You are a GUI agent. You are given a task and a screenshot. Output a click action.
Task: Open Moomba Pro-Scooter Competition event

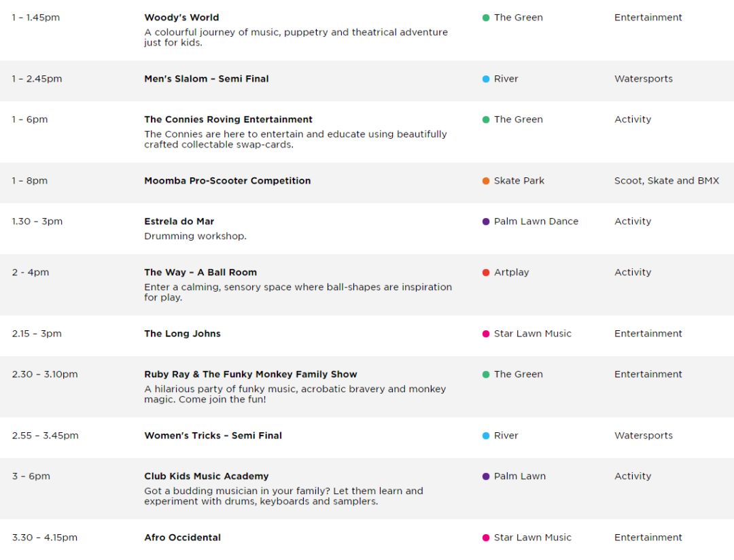point(228,181)
